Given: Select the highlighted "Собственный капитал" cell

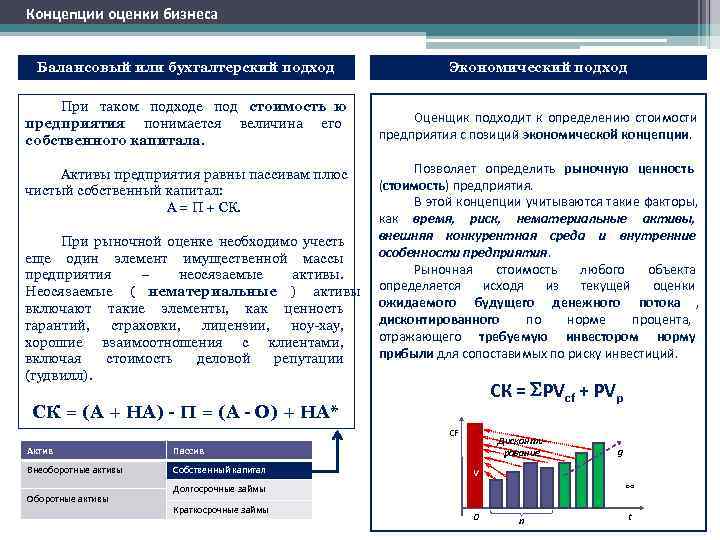Looking at the screenshot, I should tap(239, 470).
